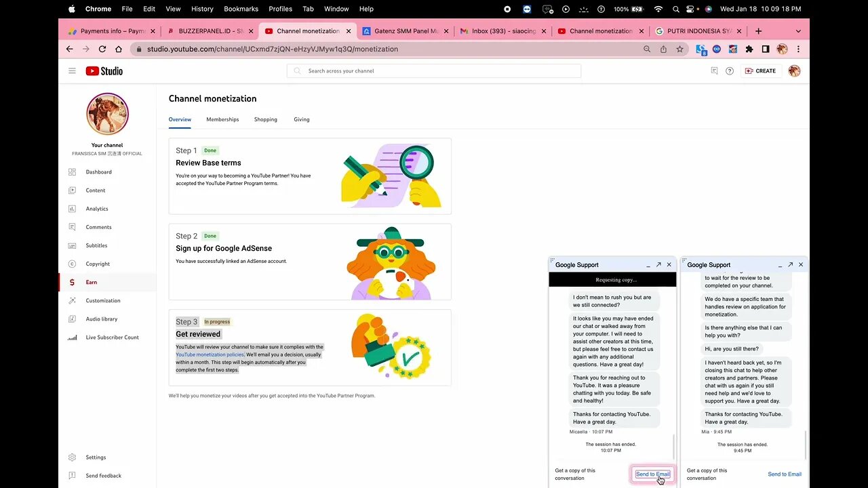This screenshot has height=488, width=868.
Task: Open the Payments info browser tab
Action: tap(111, 30)
